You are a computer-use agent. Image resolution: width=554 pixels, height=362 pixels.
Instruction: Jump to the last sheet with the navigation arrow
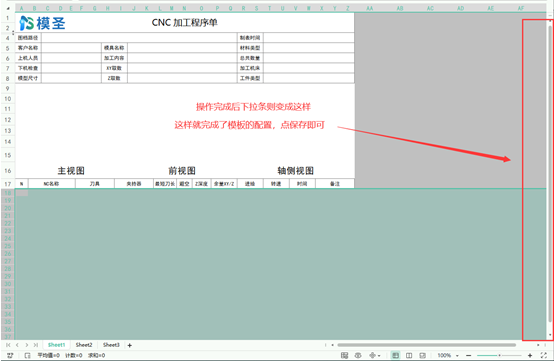(36, 345)
